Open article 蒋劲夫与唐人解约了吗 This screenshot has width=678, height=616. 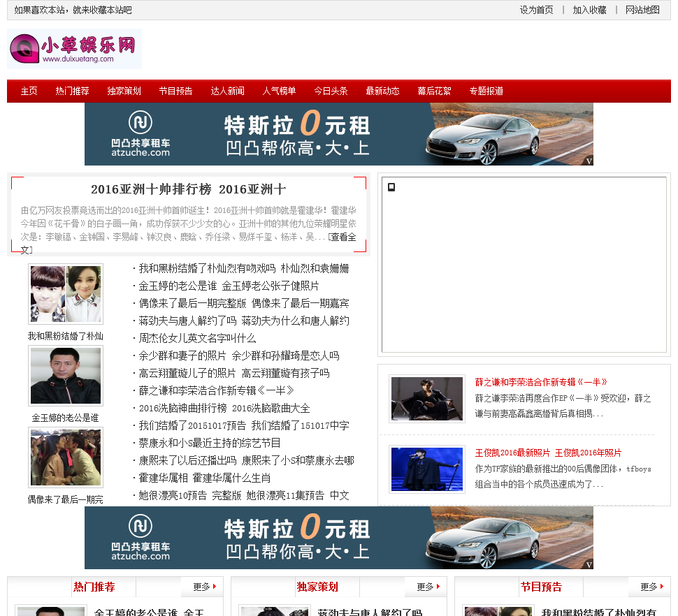point(244,321)
